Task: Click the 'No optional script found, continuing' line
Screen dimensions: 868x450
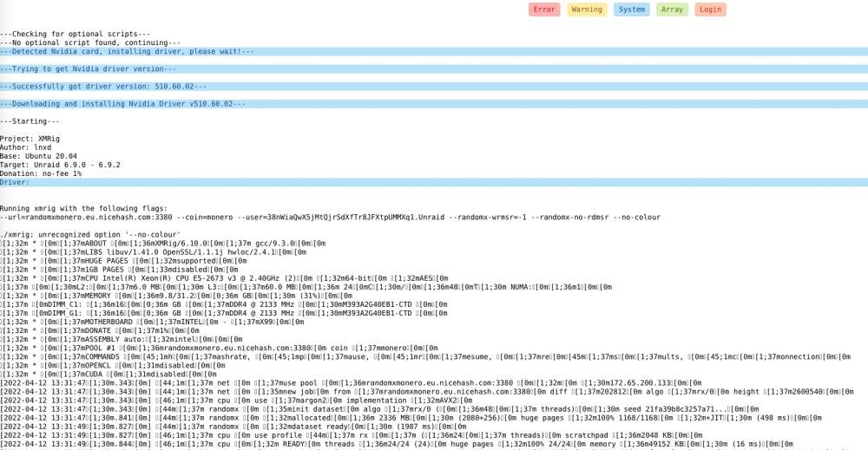Action: tap(90, 42)
